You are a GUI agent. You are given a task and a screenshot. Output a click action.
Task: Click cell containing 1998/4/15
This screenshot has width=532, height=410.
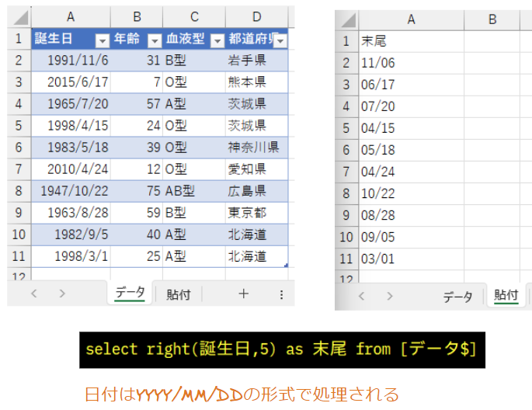pos(71,126)
